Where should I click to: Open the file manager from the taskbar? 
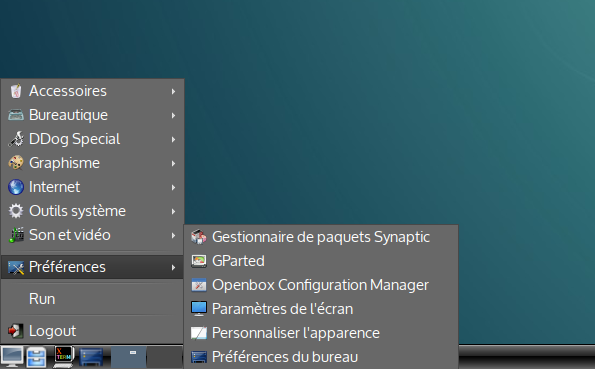36,357
